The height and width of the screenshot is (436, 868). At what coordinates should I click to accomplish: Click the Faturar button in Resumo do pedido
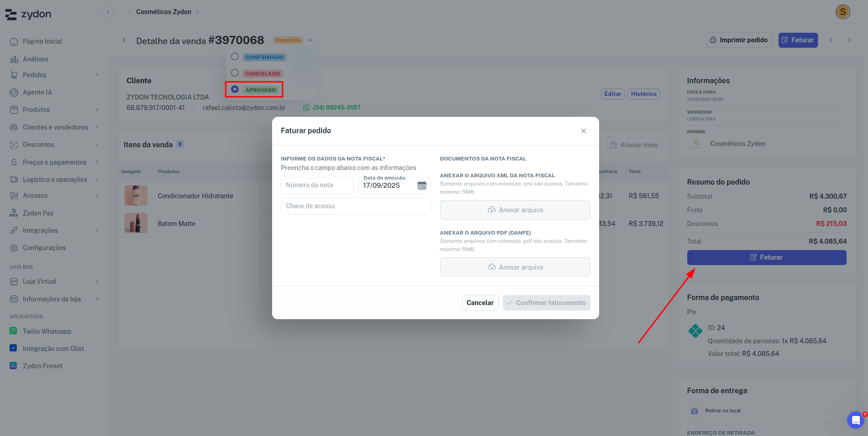tap(767, 257)
